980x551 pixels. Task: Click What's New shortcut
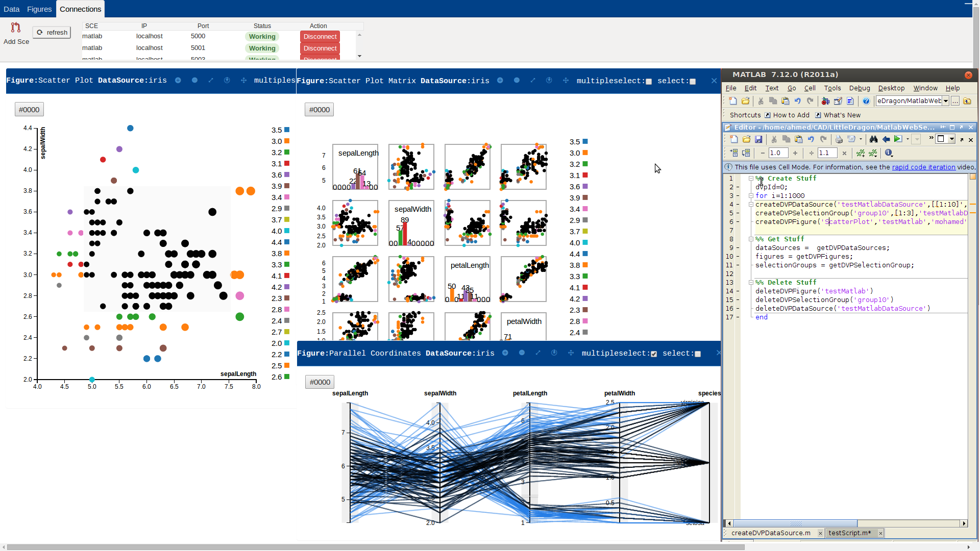[838, 115]
